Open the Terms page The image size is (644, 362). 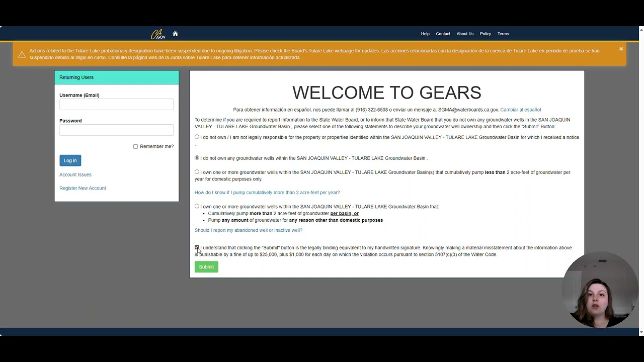[x=503, y=34]
